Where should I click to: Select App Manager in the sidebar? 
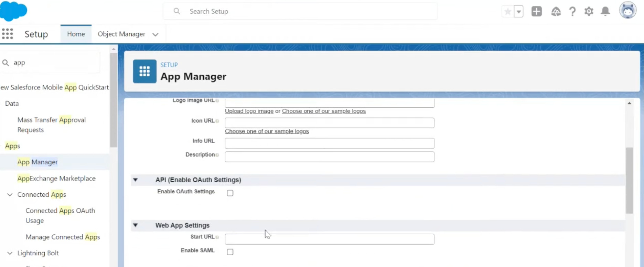pyautogui.click(x=37, y=162)
